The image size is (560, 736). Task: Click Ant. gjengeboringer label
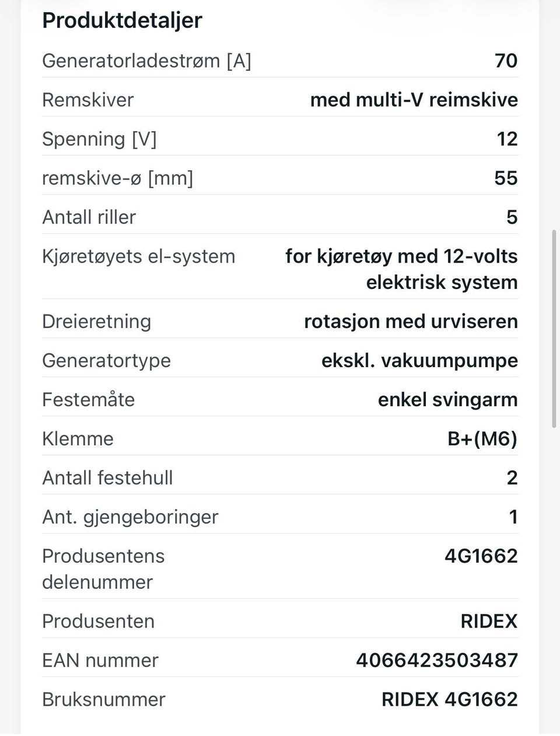tap(130, 517)
